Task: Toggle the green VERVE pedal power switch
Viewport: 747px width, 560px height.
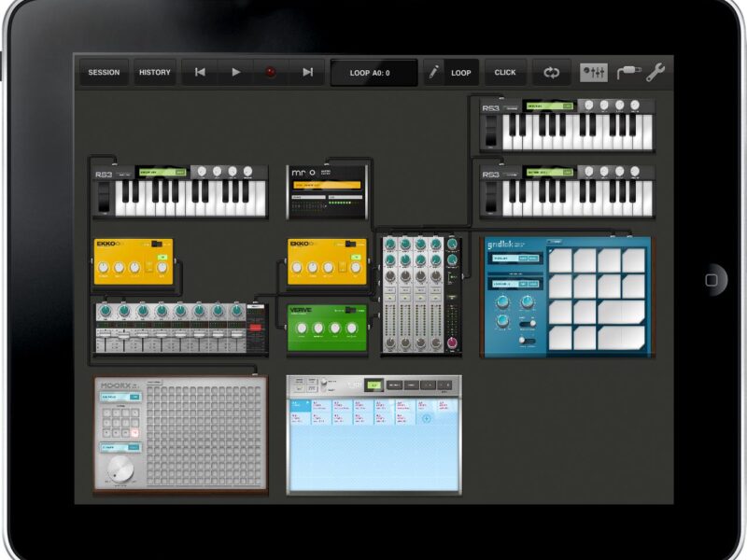Action: coord(351,310)
